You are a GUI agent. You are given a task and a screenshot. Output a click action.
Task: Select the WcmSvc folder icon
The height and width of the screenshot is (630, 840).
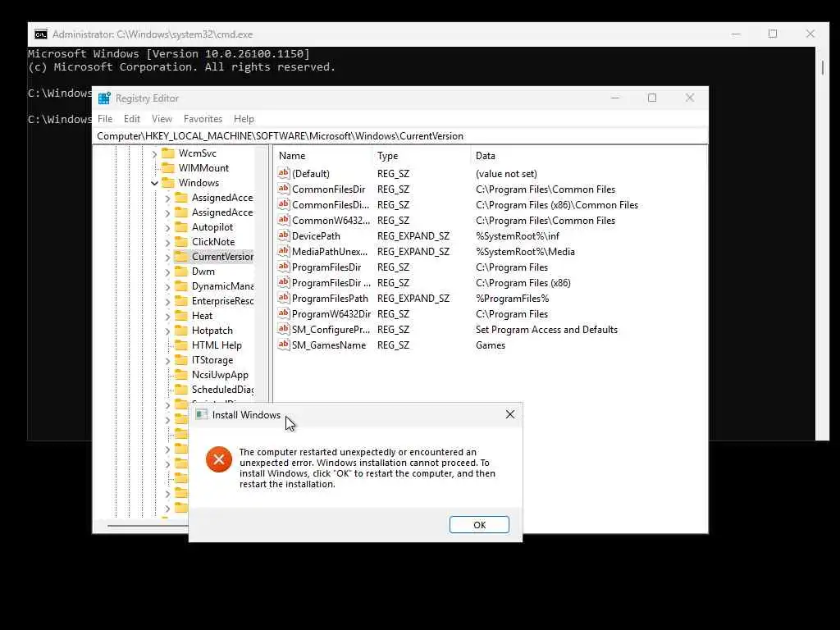pyautogui.click(x=168, y=153)
